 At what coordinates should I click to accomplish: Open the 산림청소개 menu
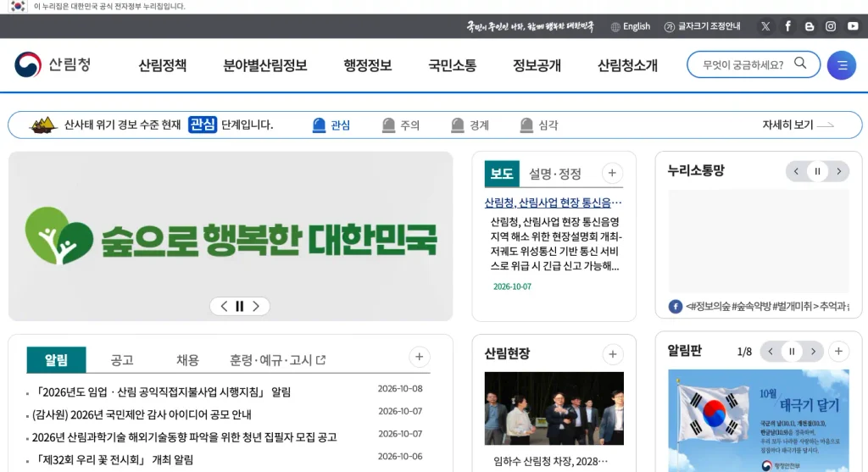click(x=627, y=65)
